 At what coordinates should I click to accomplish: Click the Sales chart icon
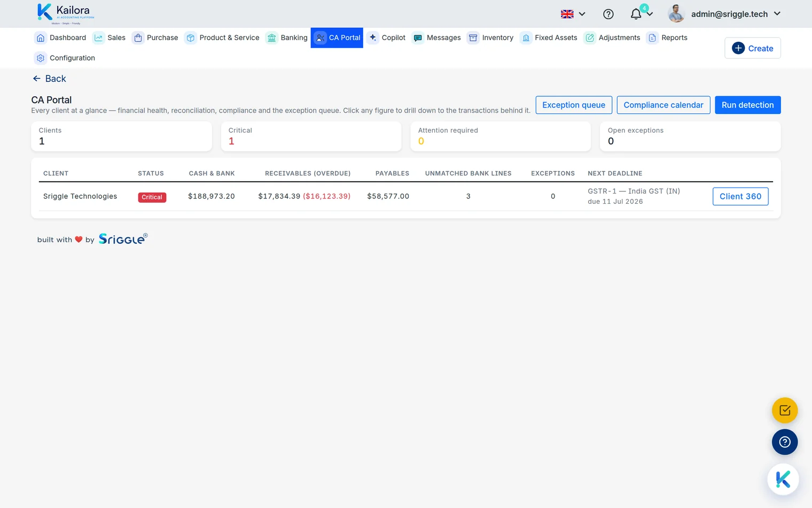[98, 38]
